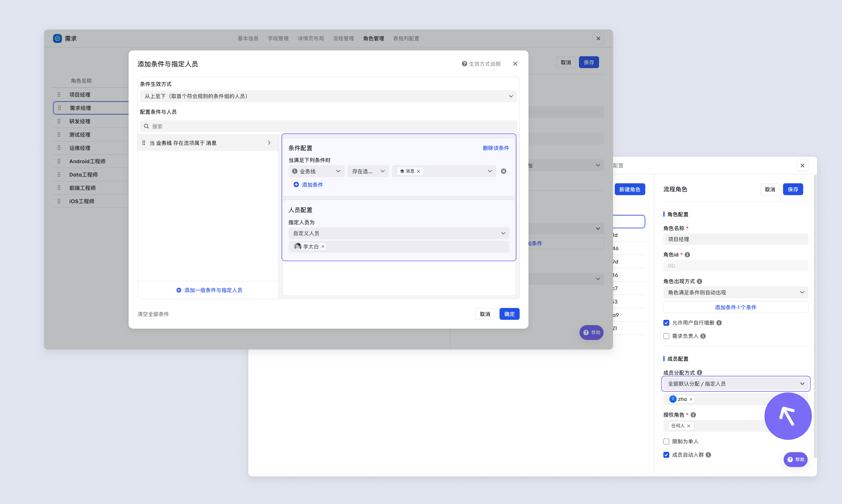The height and width of the screenshot is (504, 842).
Task: Expand the 当 业务线 存在选项属于 消息 row chevron
Action: 269,143
